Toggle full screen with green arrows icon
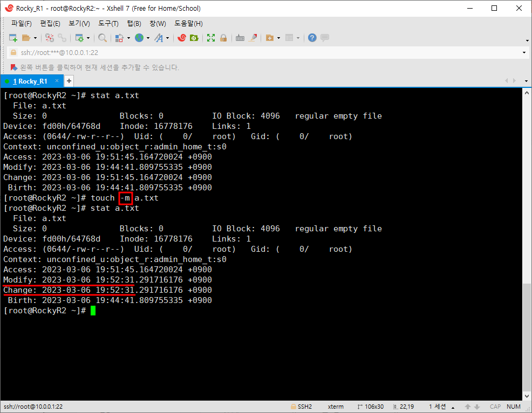The image size is (532, 413). pos(211,38)
